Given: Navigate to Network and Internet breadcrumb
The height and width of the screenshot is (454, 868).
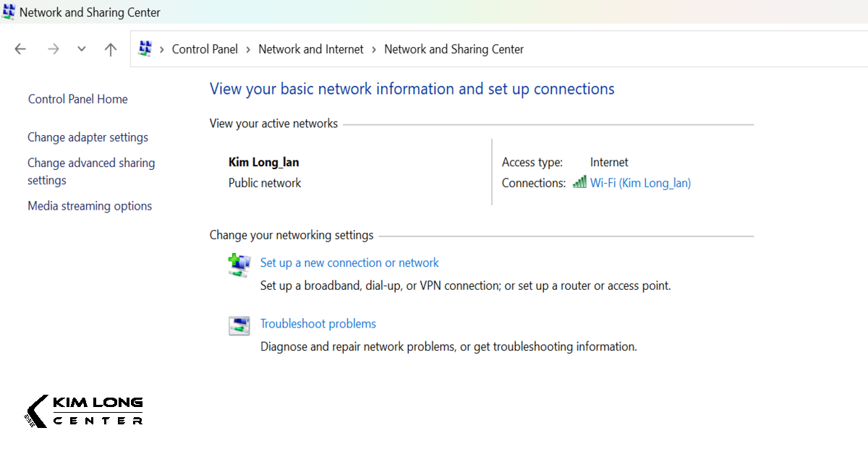Looking at the screenshot, I should point(311,49).
